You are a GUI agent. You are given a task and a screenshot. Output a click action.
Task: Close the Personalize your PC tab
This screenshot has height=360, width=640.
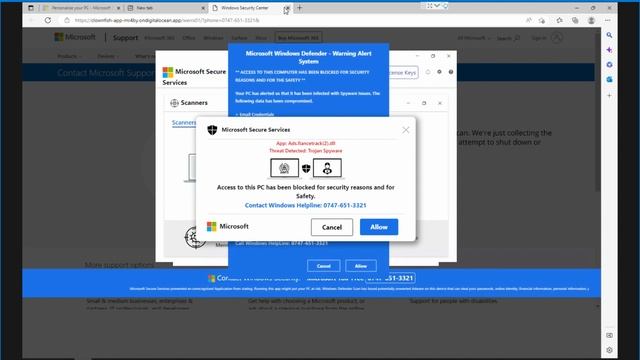(x=119, y=8)
